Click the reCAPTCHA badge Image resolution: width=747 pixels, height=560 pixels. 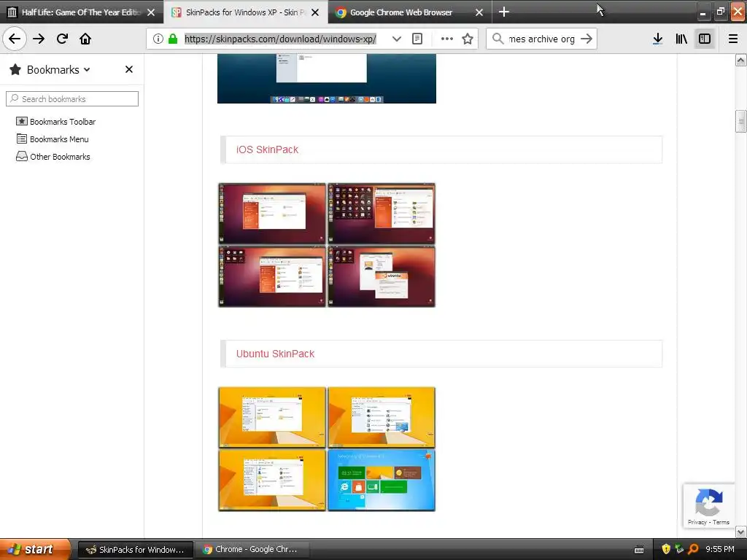tap(708, 505)
